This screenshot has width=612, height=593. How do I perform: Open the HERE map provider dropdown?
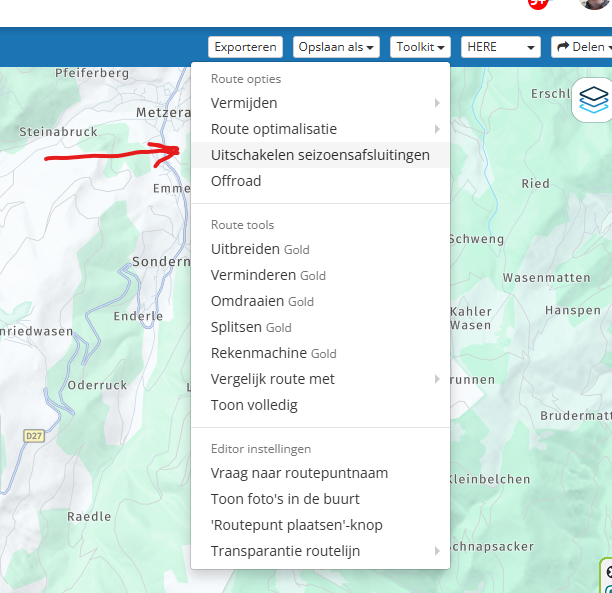click(502, 47)
